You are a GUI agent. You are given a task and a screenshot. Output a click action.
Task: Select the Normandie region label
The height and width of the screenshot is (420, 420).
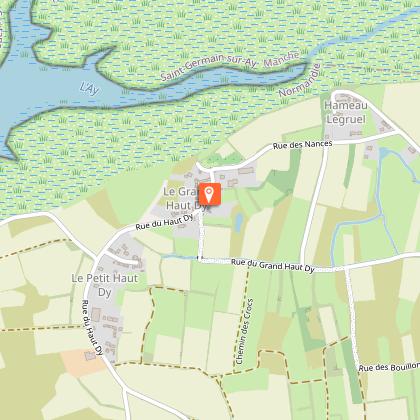[300, 81]
